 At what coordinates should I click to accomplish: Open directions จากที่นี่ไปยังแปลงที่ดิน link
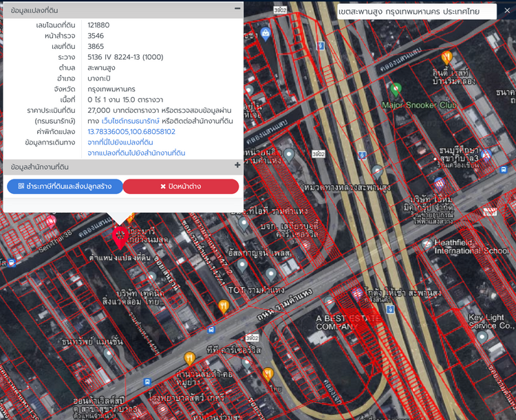[x=129, y=142]
